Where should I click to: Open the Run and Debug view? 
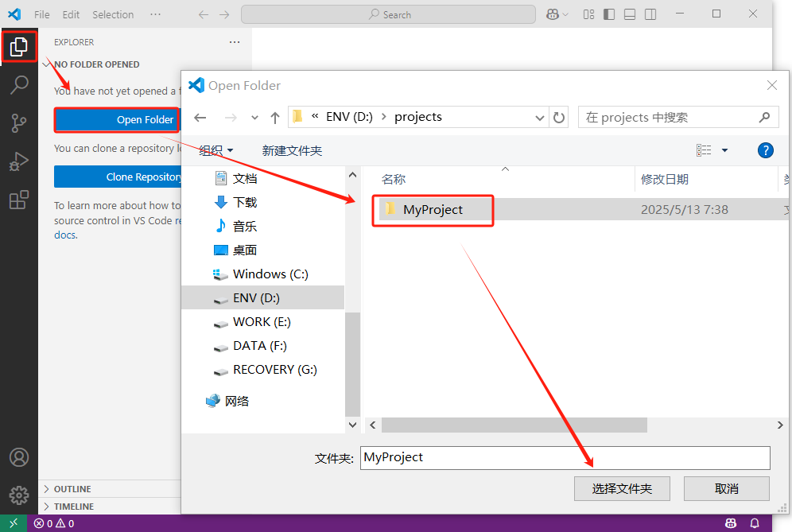click(19, 161)
